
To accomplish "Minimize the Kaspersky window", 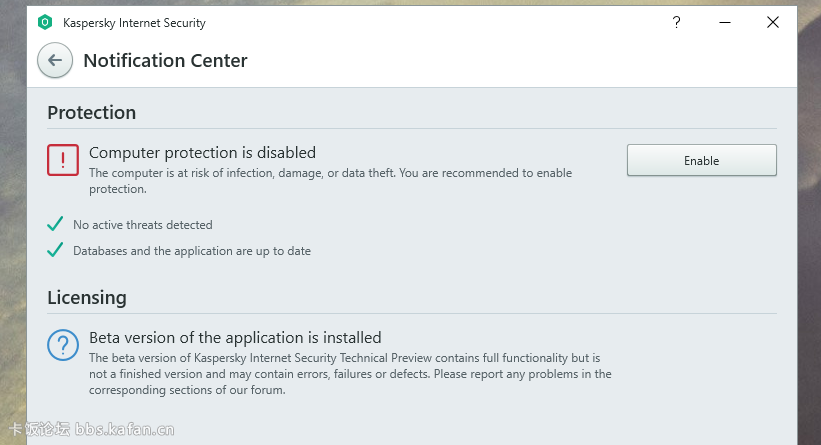I will pos(725,22).
